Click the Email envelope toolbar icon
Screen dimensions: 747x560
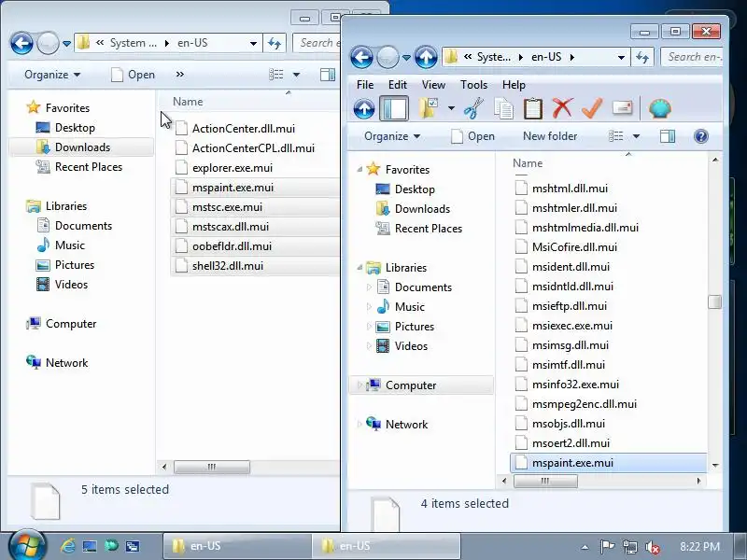(622, 108)
